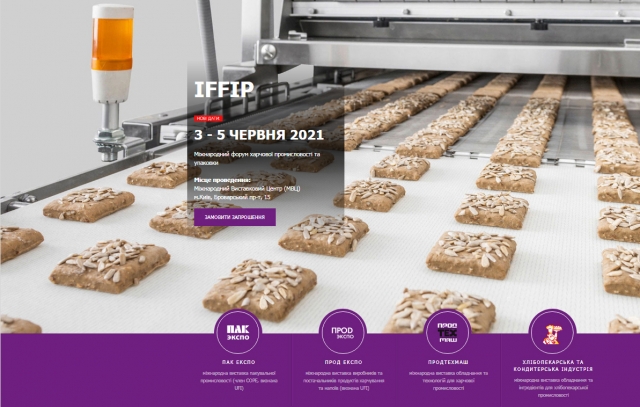Click the bakery industry exhibition description text
Viewport: 640px width, 407px height.
point(553,387)
